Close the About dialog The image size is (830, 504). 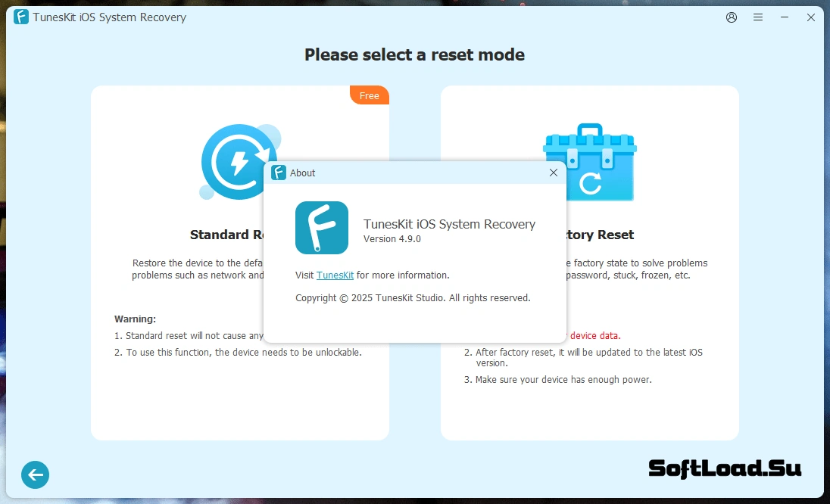tap(553, 173)
